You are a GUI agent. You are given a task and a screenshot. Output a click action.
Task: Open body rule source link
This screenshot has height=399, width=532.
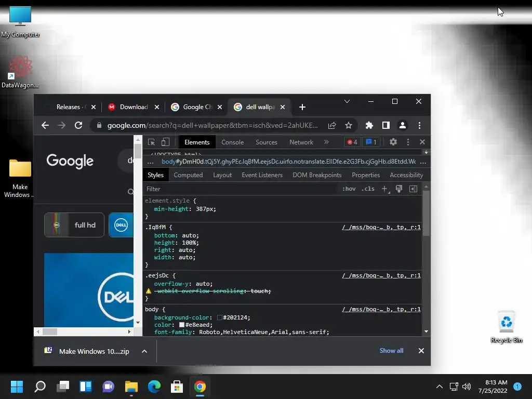coord(381,310)
